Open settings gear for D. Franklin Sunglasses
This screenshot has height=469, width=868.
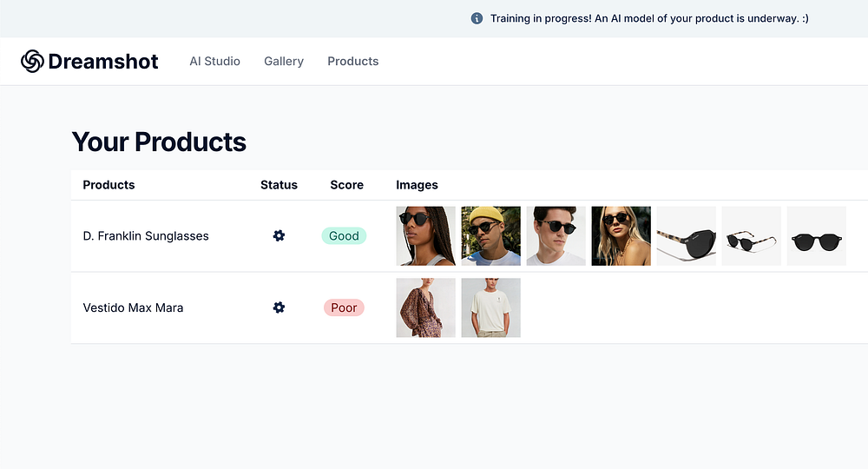[x=279, y=235]
